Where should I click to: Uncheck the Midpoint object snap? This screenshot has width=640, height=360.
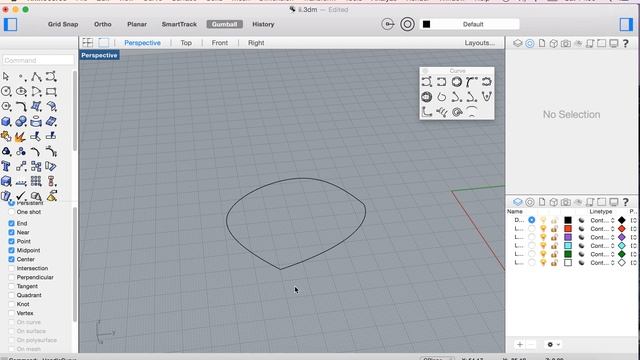pyautogui.click(x=11, y=250)
